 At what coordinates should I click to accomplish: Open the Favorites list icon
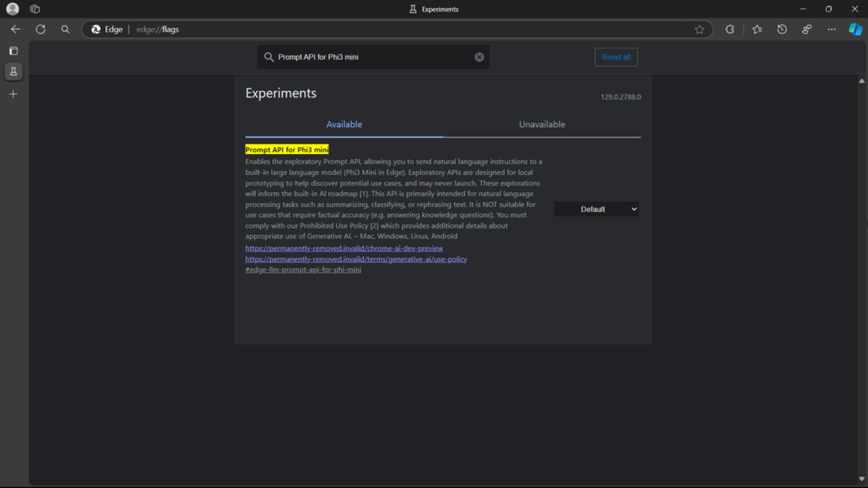pos(757,29)
